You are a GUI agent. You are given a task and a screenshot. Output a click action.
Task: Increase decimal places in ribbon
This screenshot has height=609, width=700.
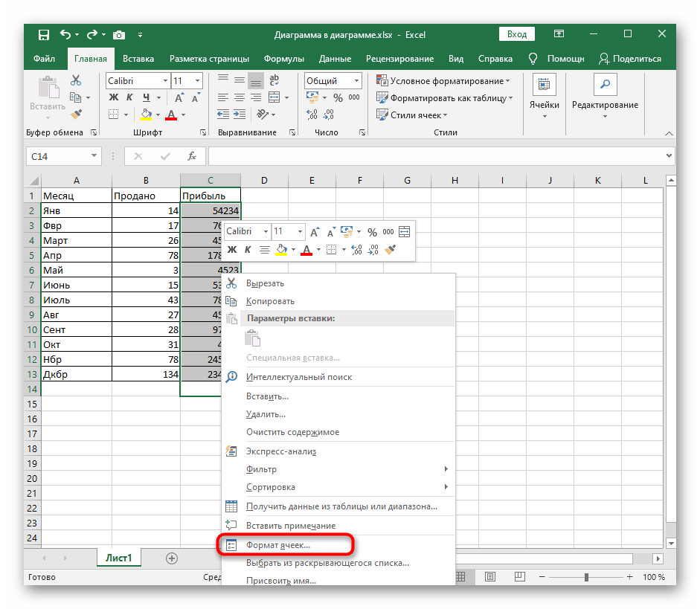tap(312, 115)
